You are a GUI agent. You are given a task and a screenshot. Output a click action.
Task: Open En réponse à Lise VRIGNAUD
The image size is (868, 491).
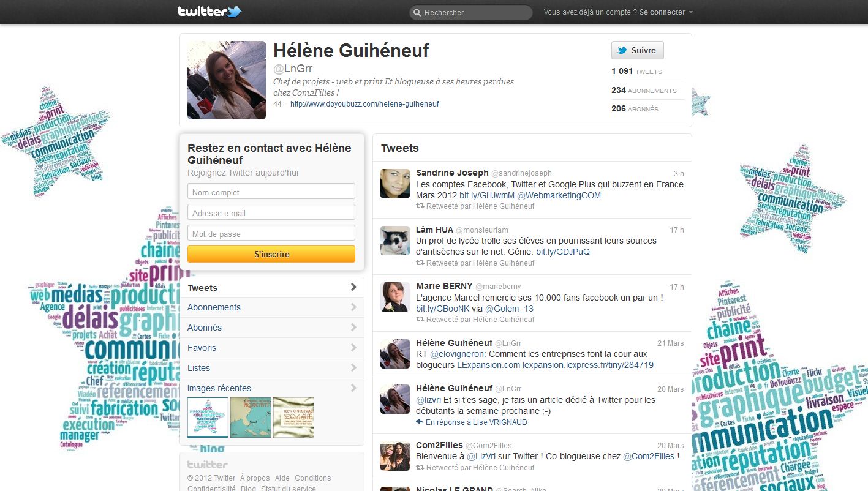tap(477, 422)
